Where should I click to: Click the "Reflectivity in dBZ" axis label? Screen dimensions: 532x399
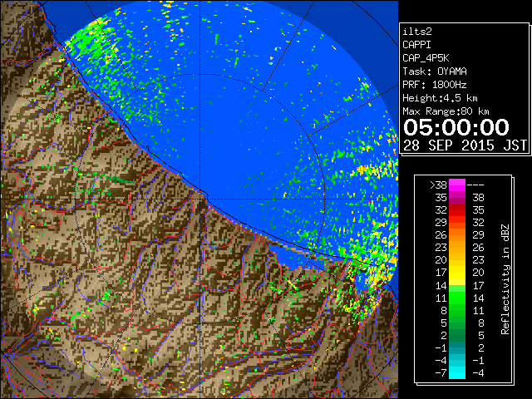tap(505, 279)
